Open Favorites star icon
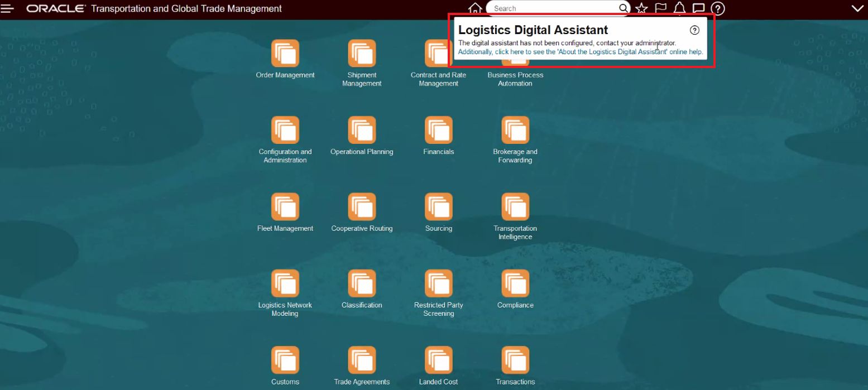The height and width of the screenshot is (390, 868). tap(641, 8)
